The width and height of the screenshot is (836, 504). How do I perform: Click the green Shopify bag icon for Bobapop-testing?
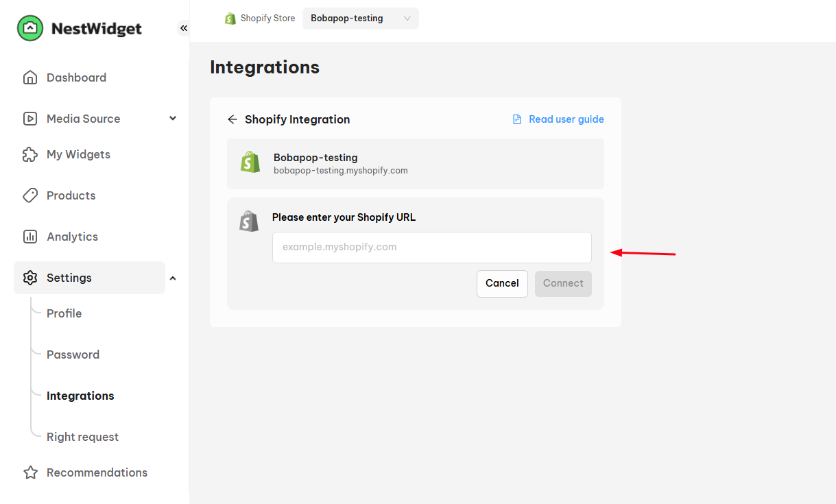click(x=250, y=163)
